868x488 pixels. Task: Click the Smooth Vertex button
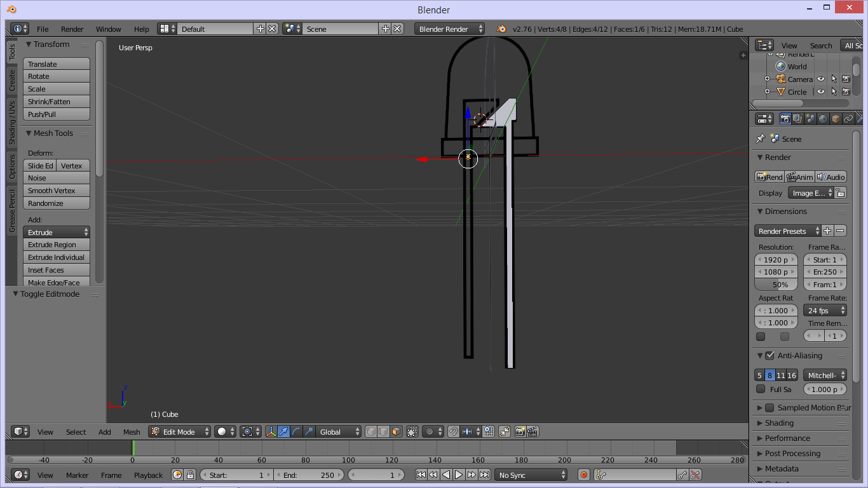coord(57,190)
